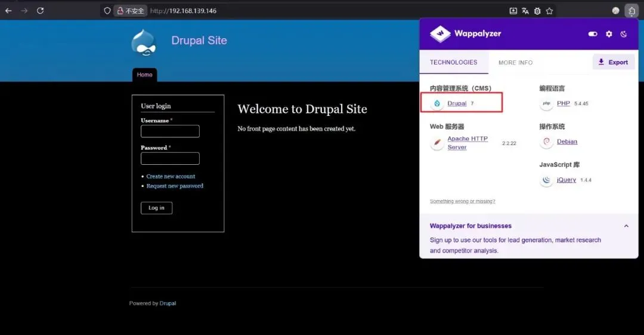Image resolution: width=644 pixels, height=335 pixels.
Task: Open the PHP technology link
Action: coord(563,103)
